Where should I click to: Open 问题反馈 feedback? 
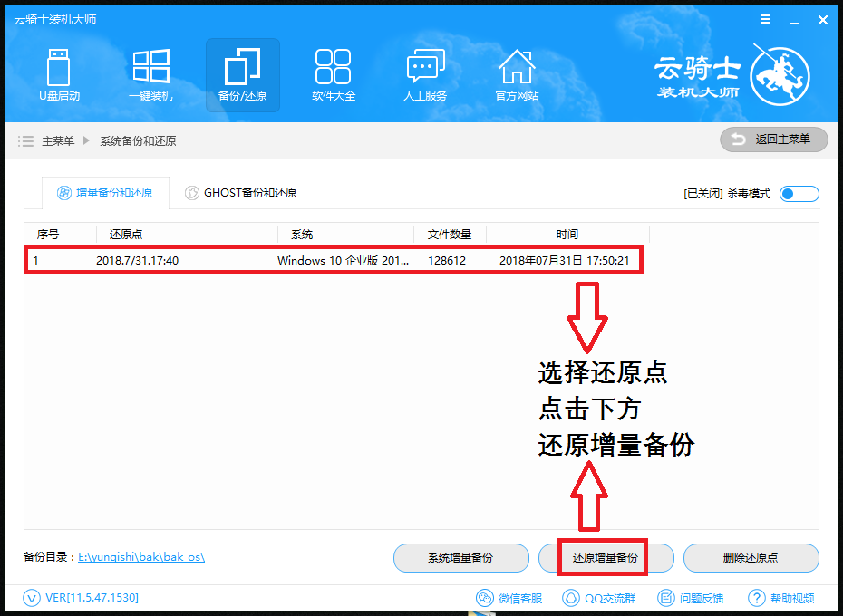coord(691,598)
